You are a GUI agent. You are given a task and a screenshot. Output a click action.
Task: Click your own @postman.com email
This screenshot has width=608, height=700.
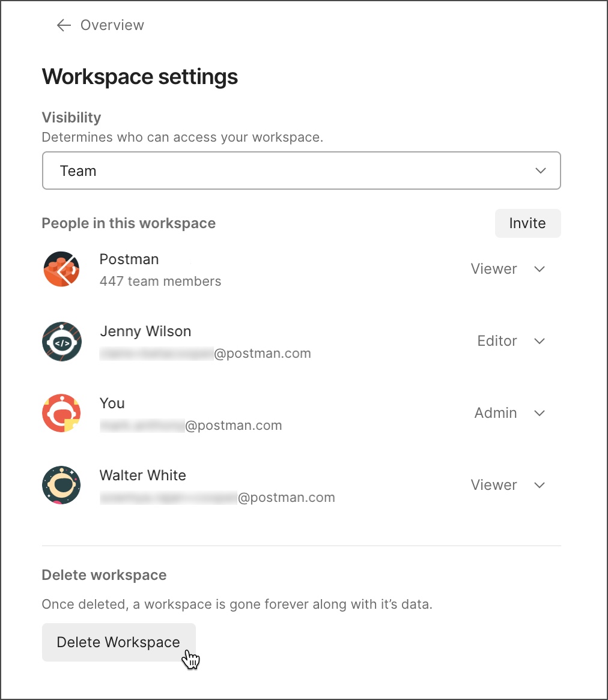(x=191, y=426)
